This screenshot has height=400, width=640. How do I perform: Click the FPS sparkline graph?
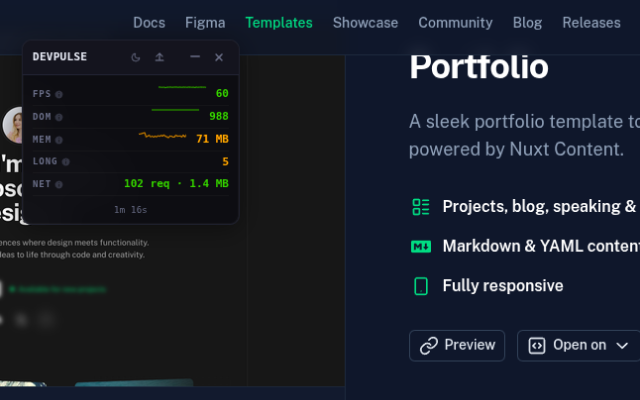[182, 87]
